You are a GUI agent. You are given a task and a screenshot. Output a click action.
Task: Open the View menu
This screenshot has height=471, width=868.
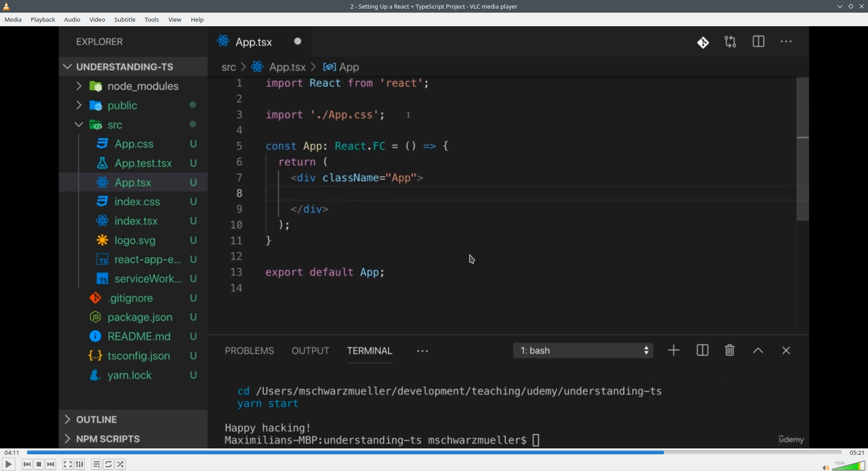175,19
